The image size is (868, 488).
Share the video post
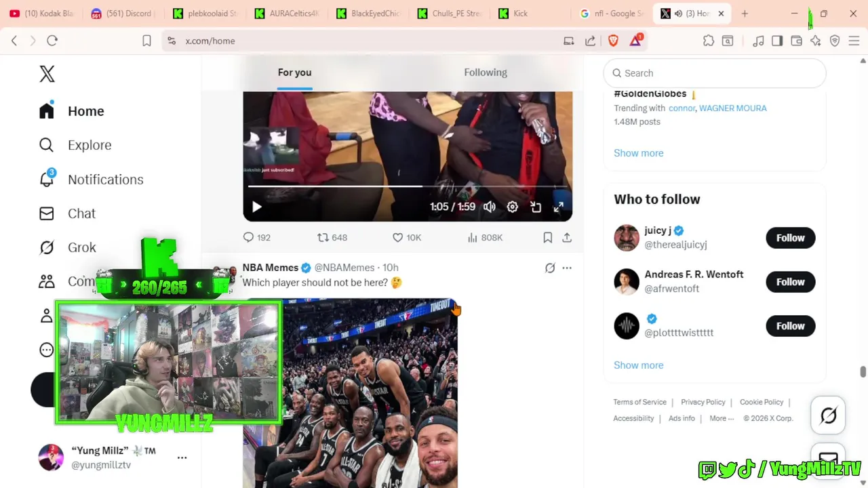click(x=567, y=237)
